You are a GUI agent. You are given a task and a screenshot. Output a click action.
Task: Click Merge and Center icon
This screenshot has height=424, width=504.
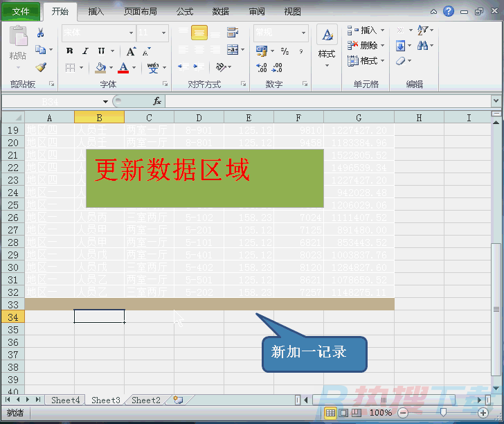coord(233,50)
